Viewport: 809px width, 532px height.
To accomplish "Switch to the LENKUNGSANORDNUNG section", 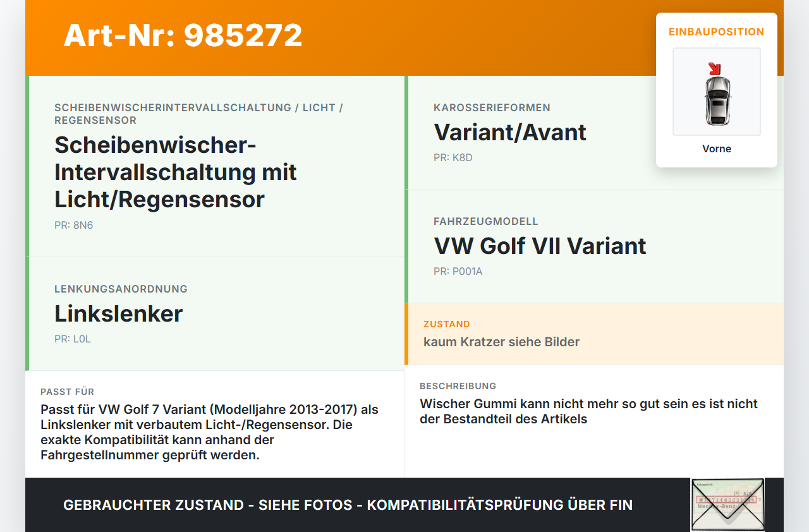I will [x=121, y=289].
